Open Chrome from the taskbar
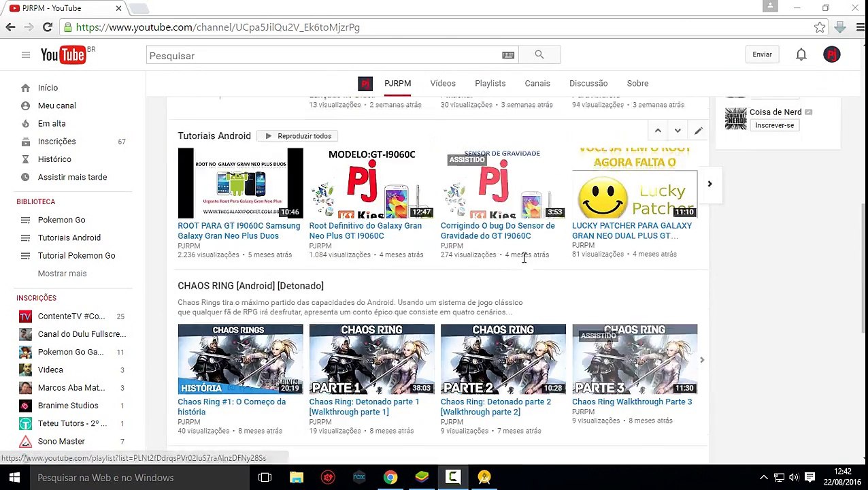This screenshot has width=868, height=490. pos(390,478)
